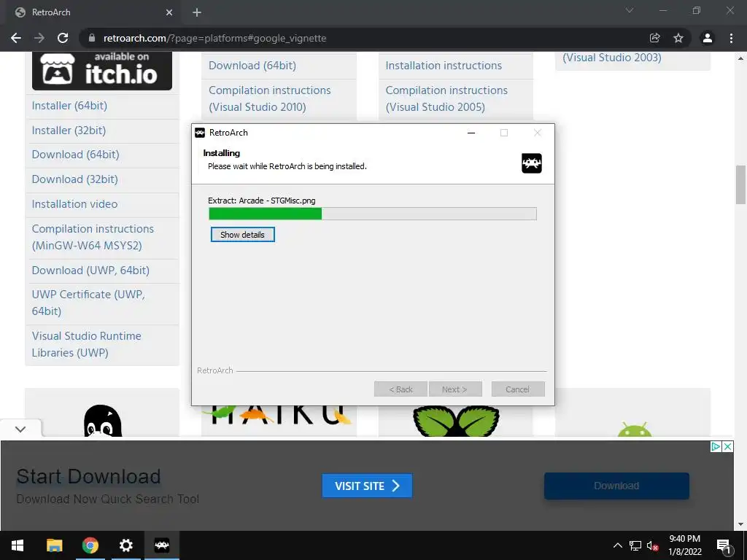The width and height of the screenshot is (747, 560).
Task: Open UWP Certificate (UWP, 64bit) link
Action: (88, 303)
